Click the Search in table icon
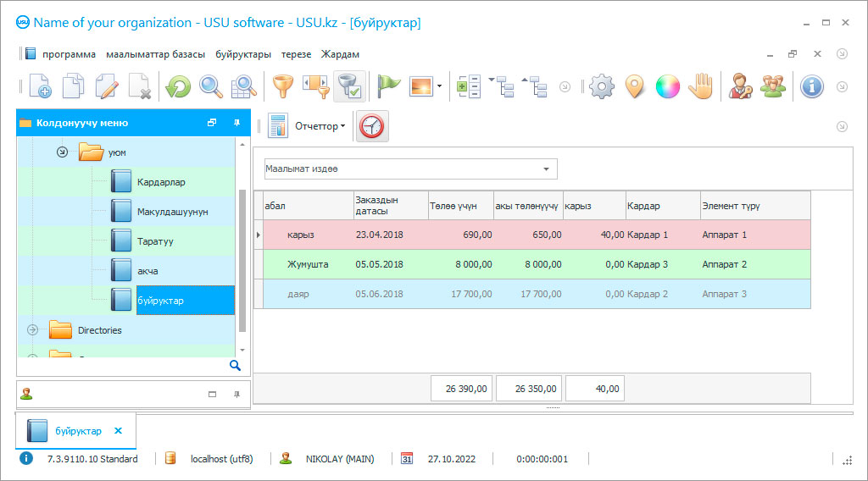 (243, 86)
